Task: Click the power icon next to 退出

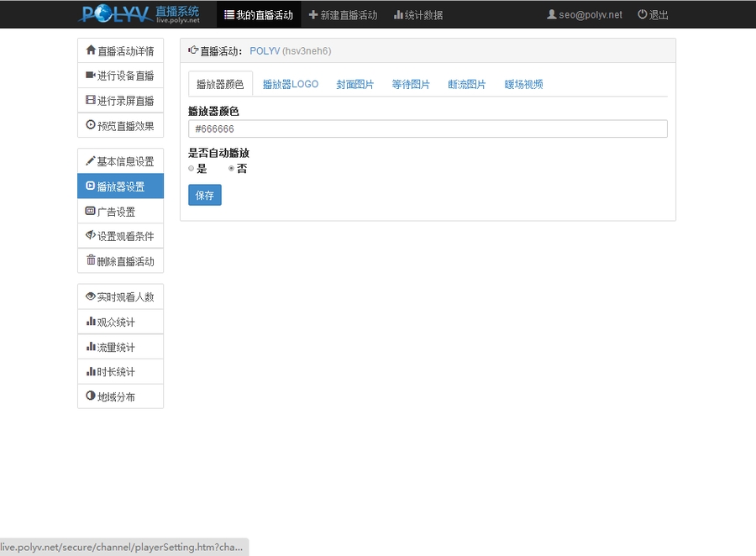Action: coord(643,14)
